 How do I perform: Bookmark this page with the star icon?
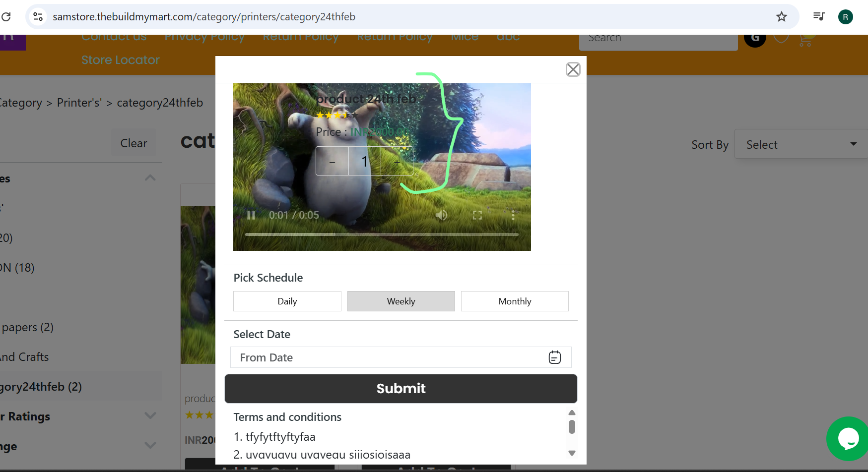coord(782,17)
